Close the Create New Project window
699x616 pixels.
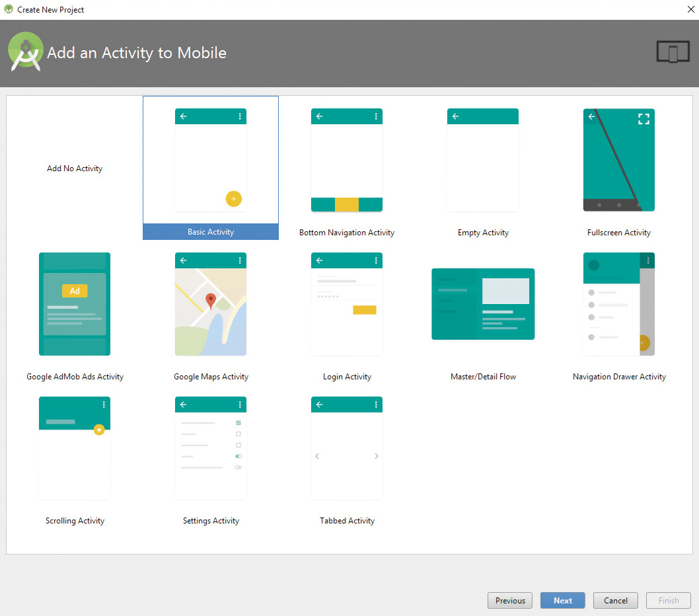pos(690,9)
